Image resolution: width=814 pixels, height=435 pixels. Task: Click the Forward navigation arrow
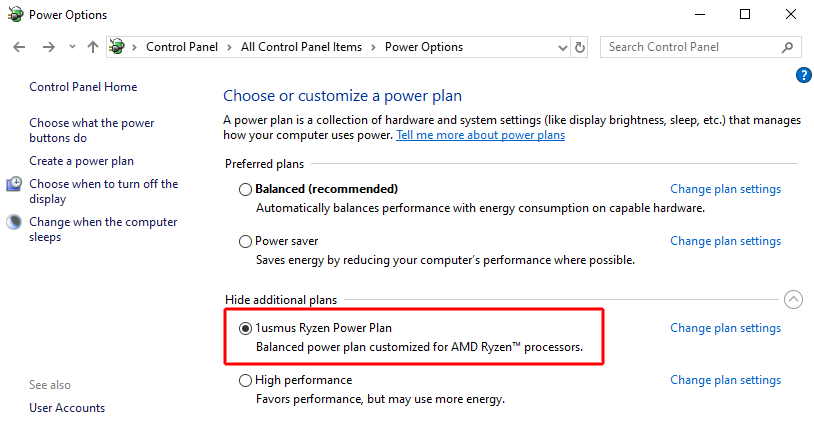47,47
